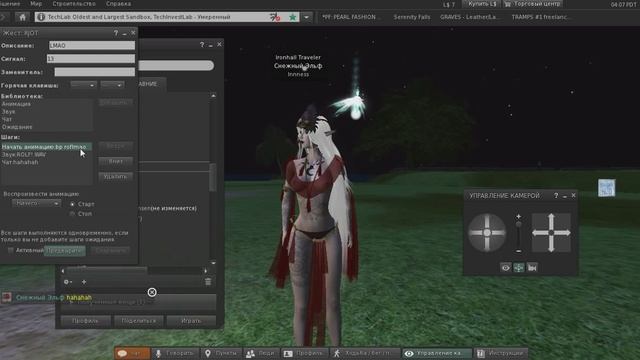The width and height of the screenshot is (640, 360).
Task: Click the green preview button beside Активный
Action: click(x=65, y=250)
